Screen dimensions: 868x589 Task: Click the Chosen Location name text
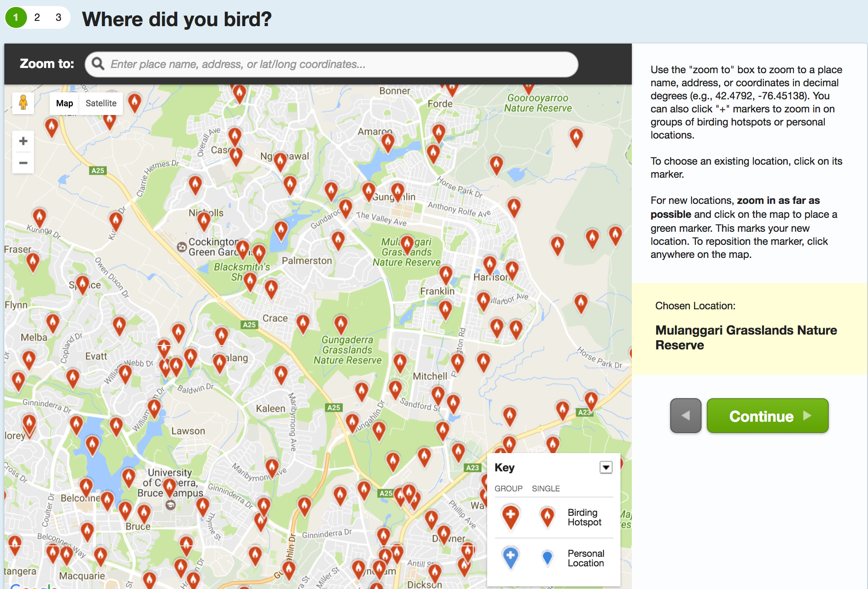coord(746,338)
